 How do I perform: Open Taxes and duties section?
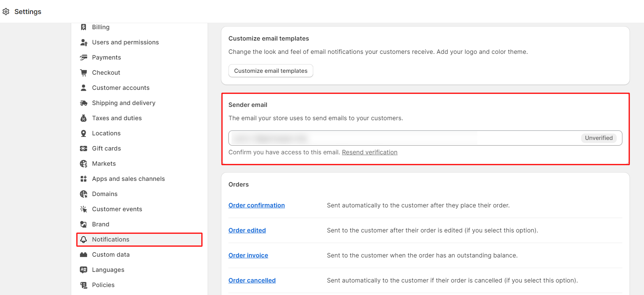pyautogui.click(x=117, y=118)
